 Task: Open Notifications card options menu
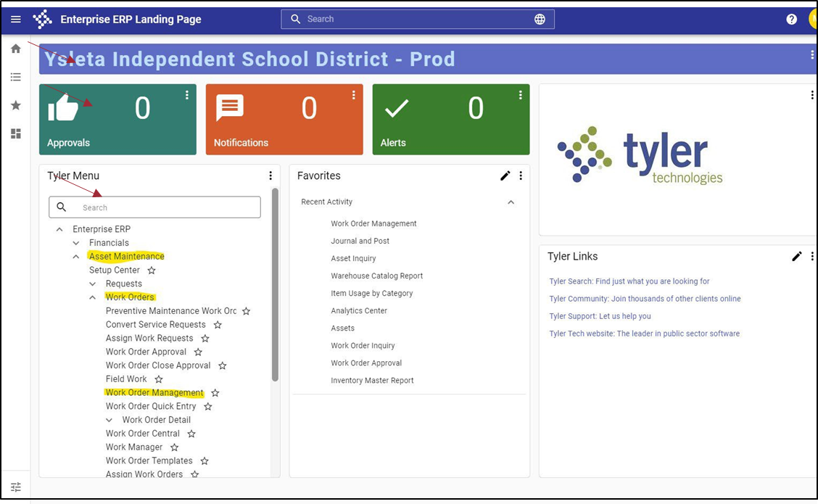tap(354, 95)
